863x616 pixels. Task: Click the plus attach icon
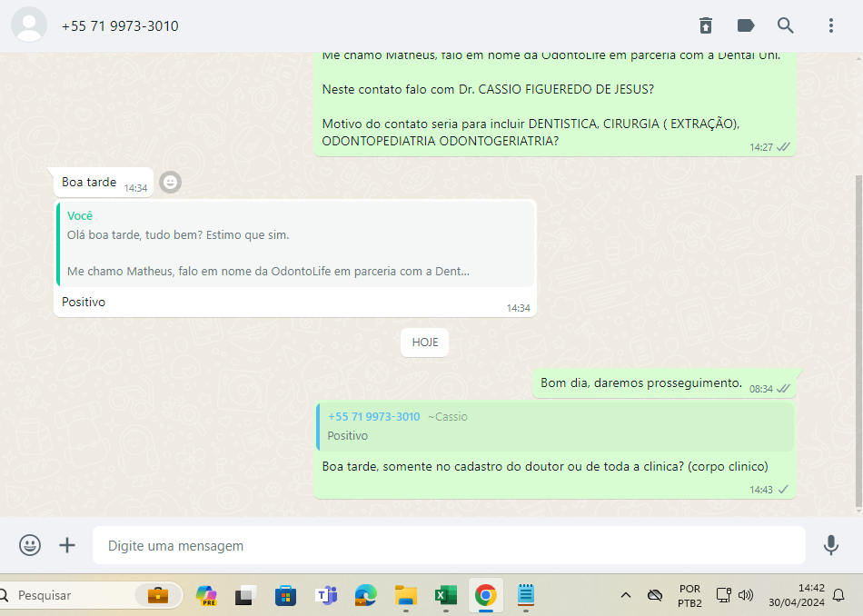click(67, 545)
